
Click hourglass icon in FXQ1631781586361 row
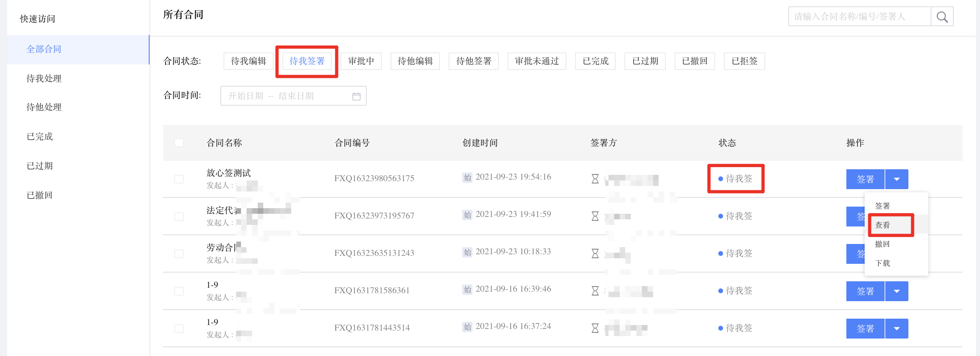coord(595,291)
